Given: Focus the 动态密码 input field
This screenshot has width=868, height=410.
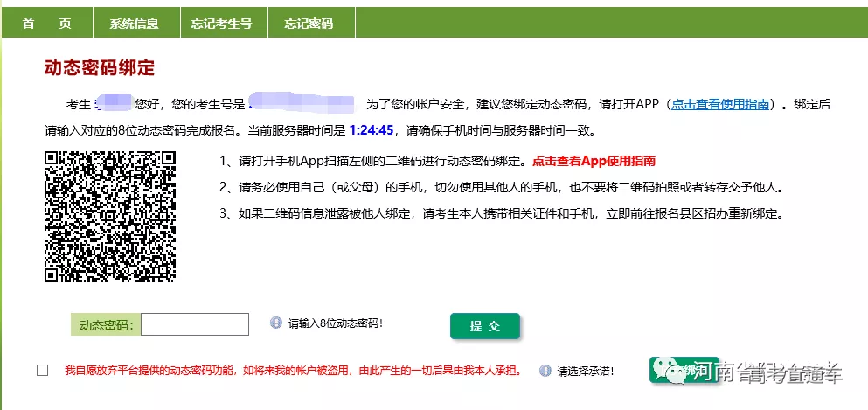Looking at the screenshot, I should [195, 324].
